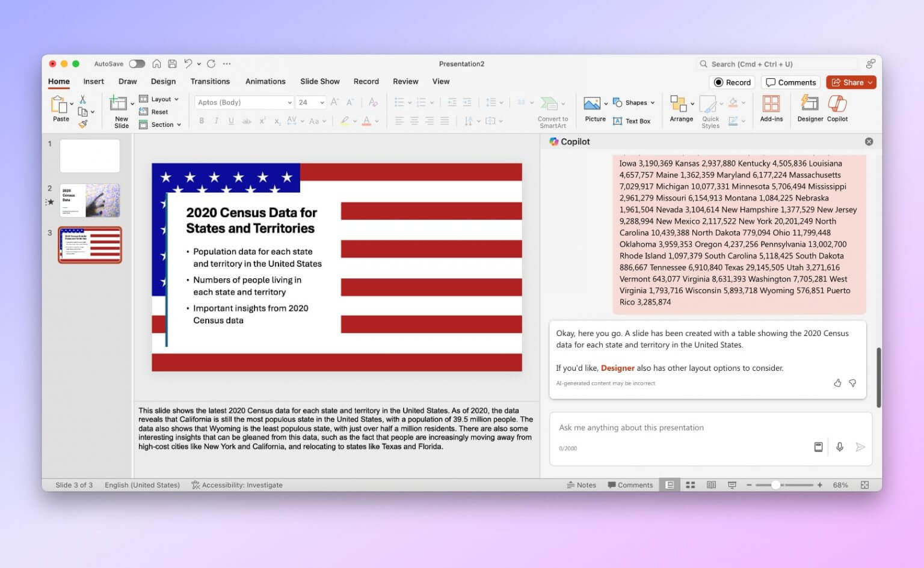Viewport: 924px width, 568px height.
Task: Expand the Shapes dropdown
Action: 653,102
